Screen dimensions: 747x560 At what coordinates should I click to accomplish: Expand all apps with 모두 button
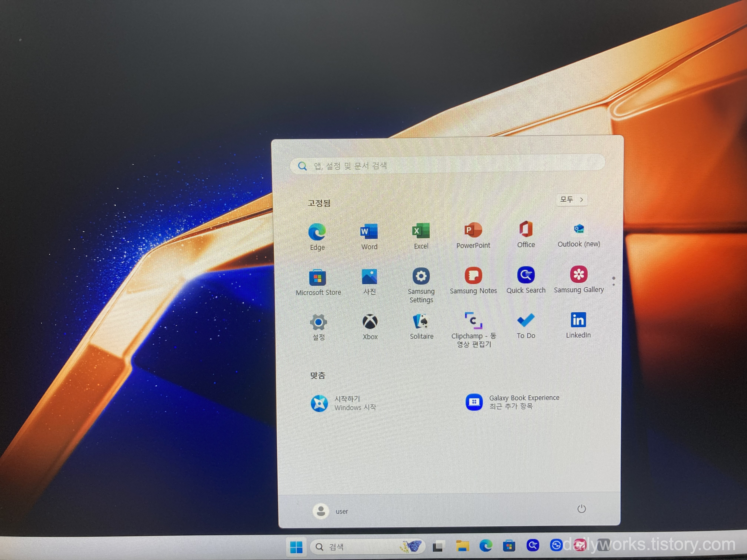[x=571, y=199]
